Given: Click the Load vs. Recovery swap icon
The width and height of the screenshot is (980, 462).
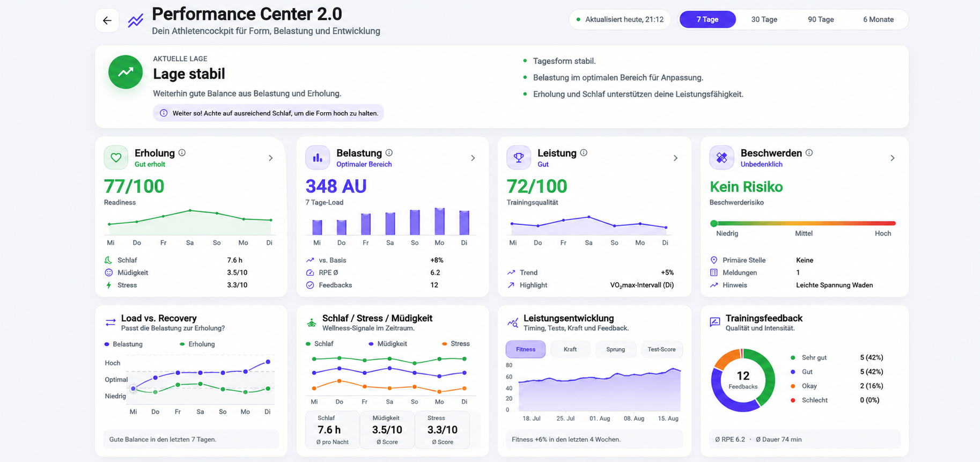Looking at the screenshot, I should (110, 322).
